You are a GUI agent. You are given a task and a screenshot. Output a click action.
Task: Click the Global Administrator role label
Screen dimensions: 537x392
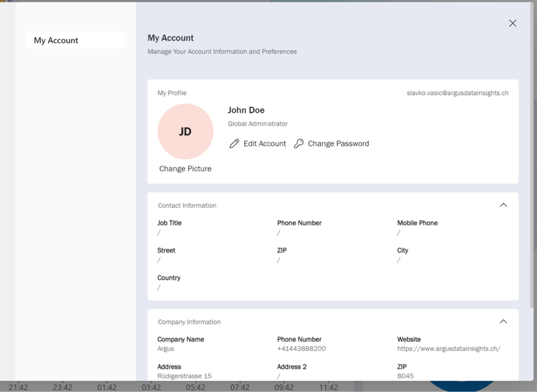pos(257,124)
